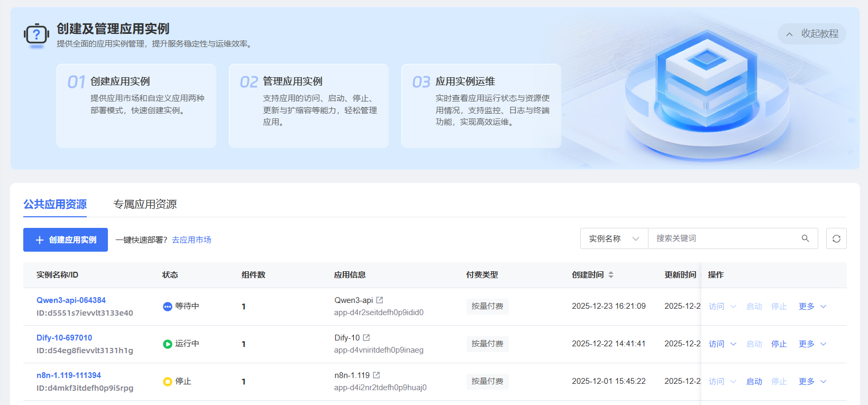Click the search magnifier icon
This screenshot has width=868, height=405.
tap(805, 238)
